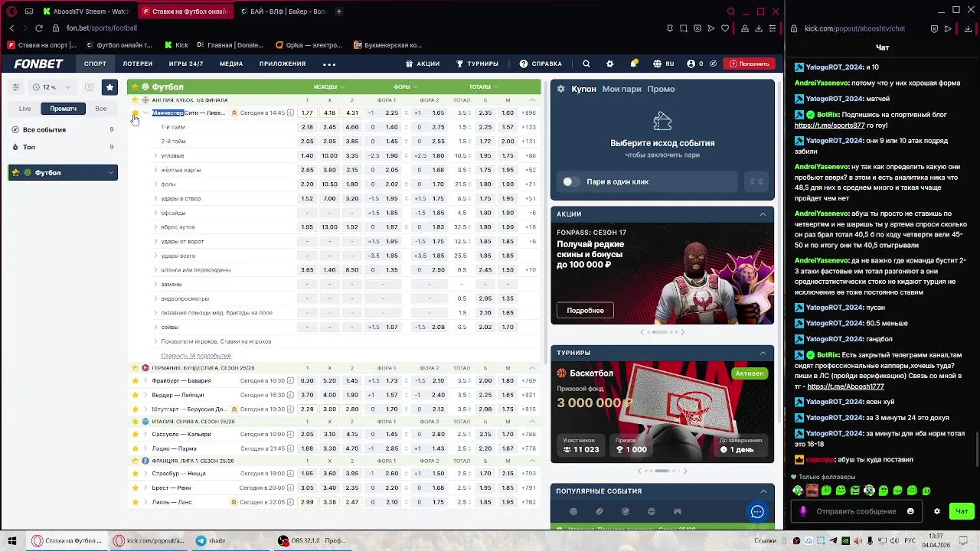Open the 12 ч. time range dropdown
Screen dimensions: 980x551
pos(52,87)
